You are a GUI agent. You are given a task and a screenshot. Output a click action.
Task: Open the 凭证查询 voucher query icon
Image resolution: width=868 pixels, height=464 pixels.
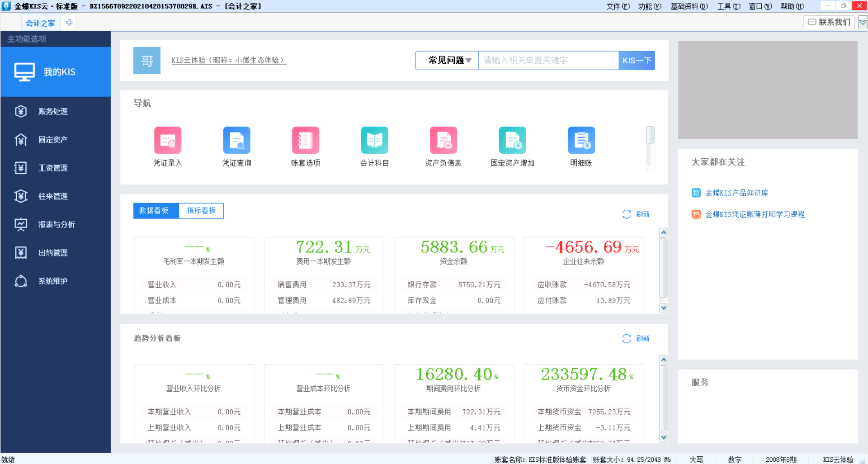(236, 141)
